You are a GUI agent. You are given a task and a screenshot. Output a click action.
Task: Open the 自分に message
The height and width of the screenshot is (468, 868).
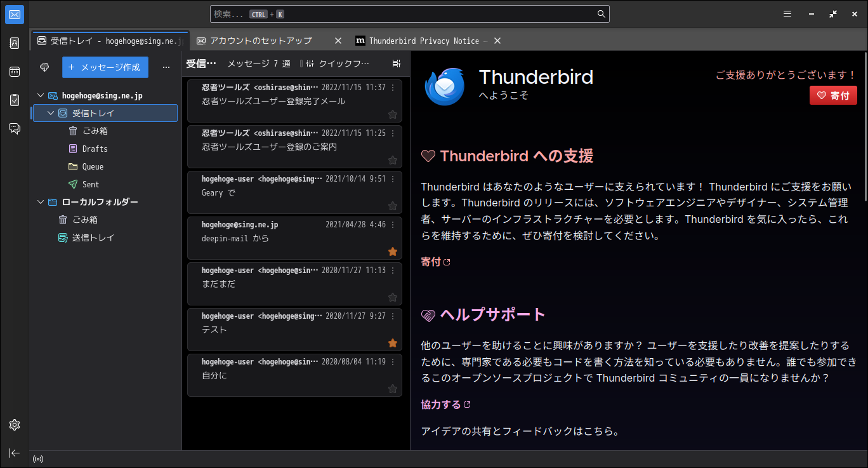294,375
